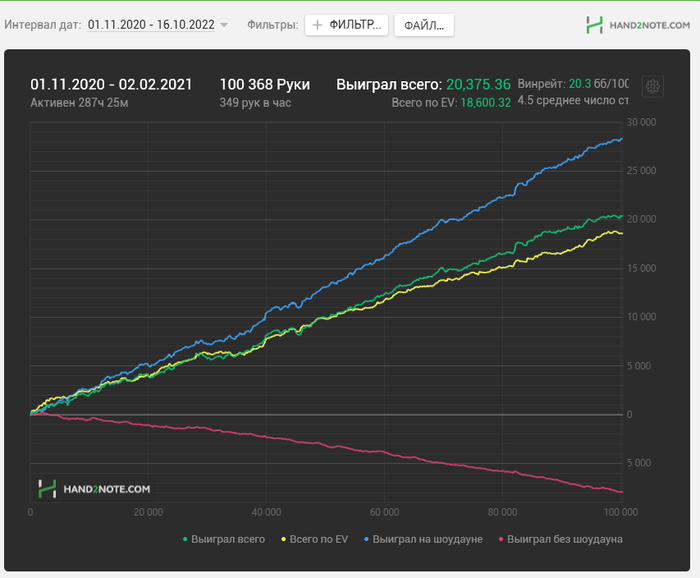Click the 10 000 y-axis label
This screenshot has height=578, width=700.
(x=642, y=317)
